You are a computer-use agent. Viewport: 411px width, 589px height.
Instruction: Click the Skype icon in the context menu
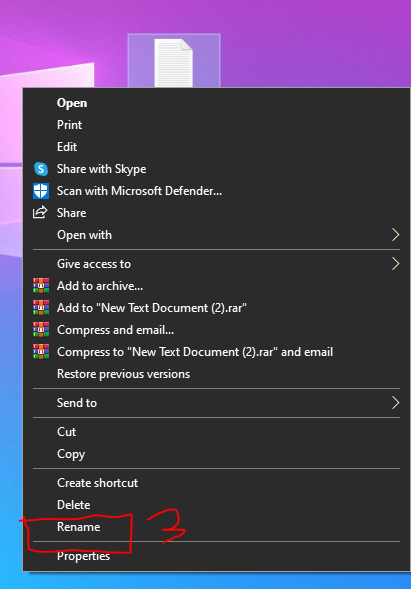[x=41, y=169]
